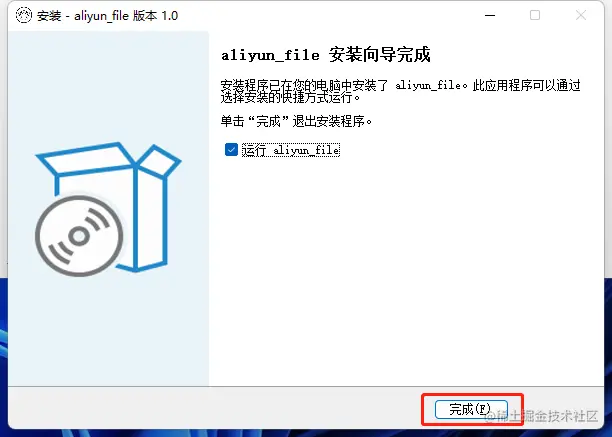This screenshot has height=437, width=612.
Task: Click the window title 安装 - aliyun_file 版本 1.0
Action: [x=107, y=16]
